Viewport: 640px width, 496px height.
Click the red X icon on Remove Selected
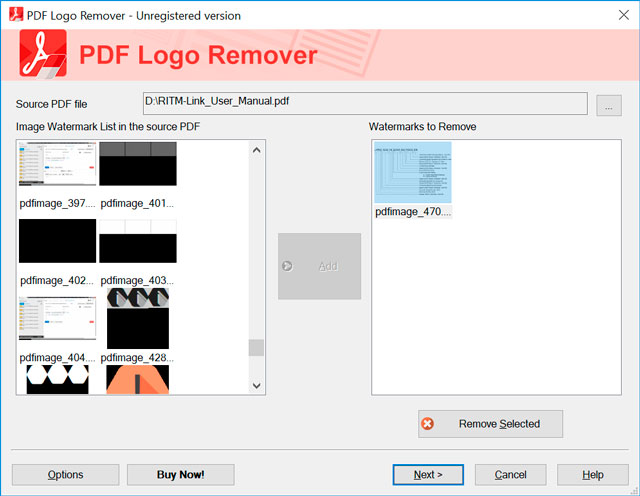click(428, 424)
